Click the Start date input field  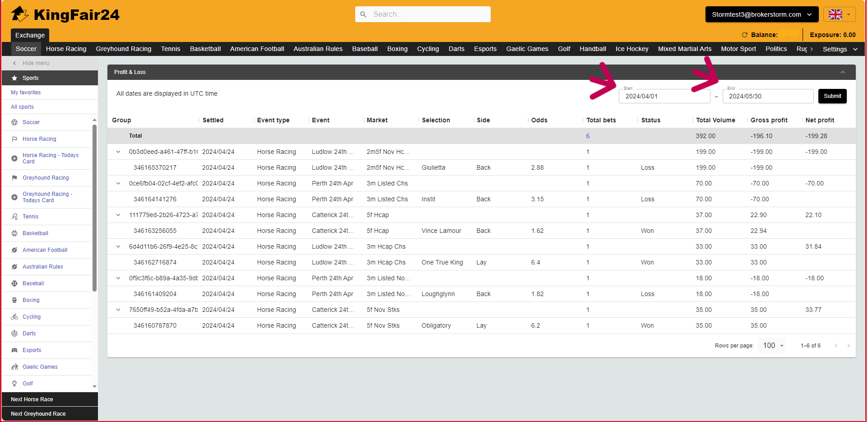664,96
